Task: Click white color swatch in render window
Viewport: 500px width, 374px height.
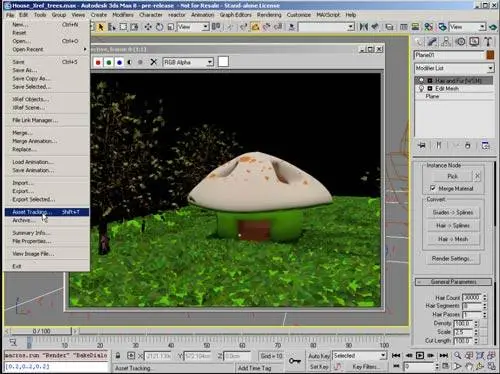Action: (x=223, y=62)
